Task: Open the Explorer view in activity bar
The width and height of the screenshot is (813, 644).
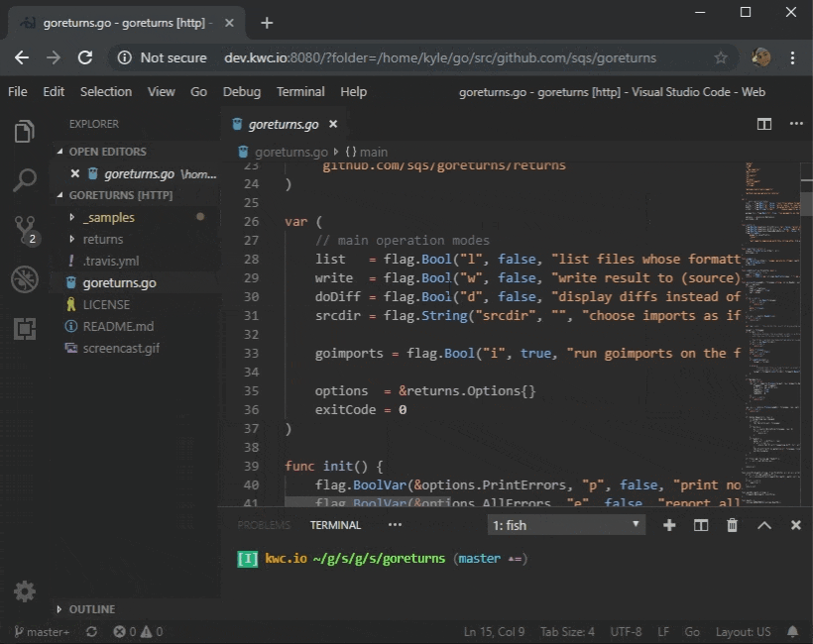Action: point(25,131)
